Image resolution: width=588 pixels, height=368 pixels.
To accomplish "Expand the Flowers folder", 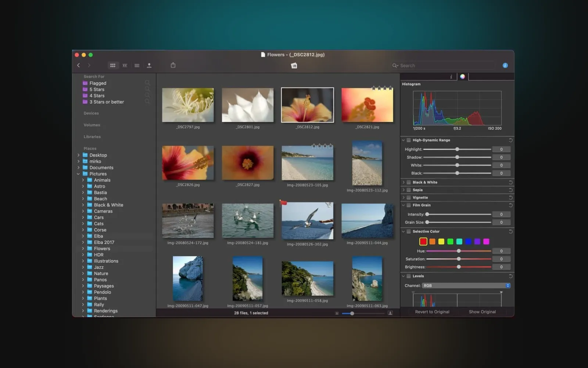I will [83, 249].
